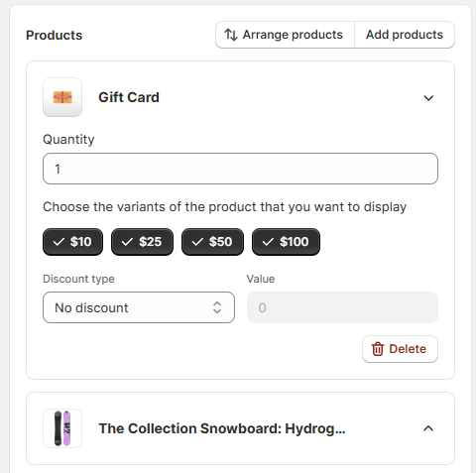Open the Discount type dropdown
476x473 pixels.
tap(139, 307)
